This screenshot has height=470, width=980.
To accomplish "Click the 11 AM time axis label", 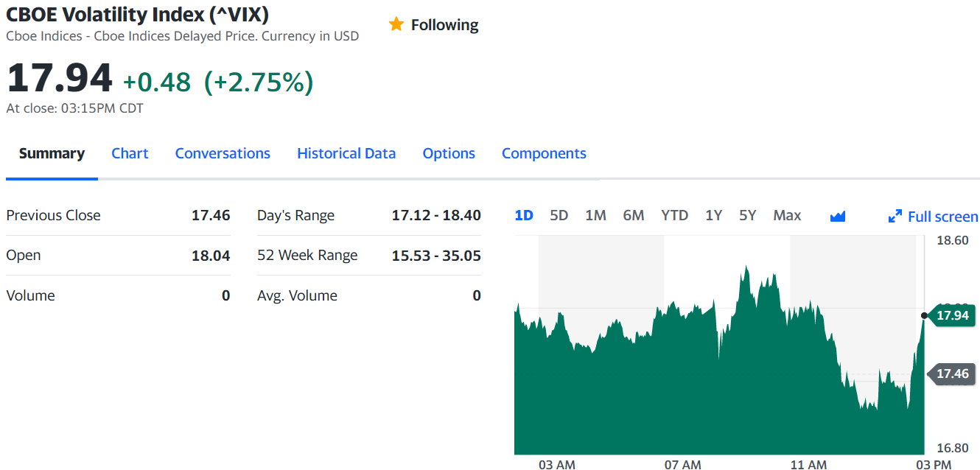I will (x=808, y=464).
